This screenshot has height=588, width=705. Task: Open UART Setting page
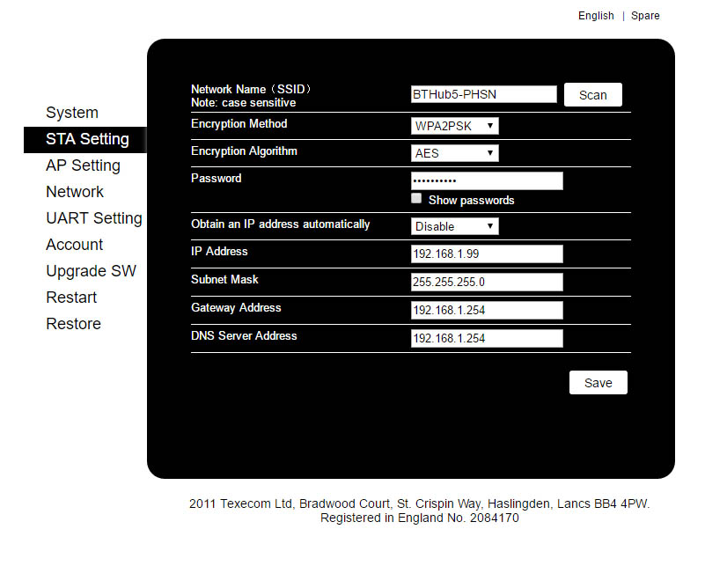(x=93, y=218)
